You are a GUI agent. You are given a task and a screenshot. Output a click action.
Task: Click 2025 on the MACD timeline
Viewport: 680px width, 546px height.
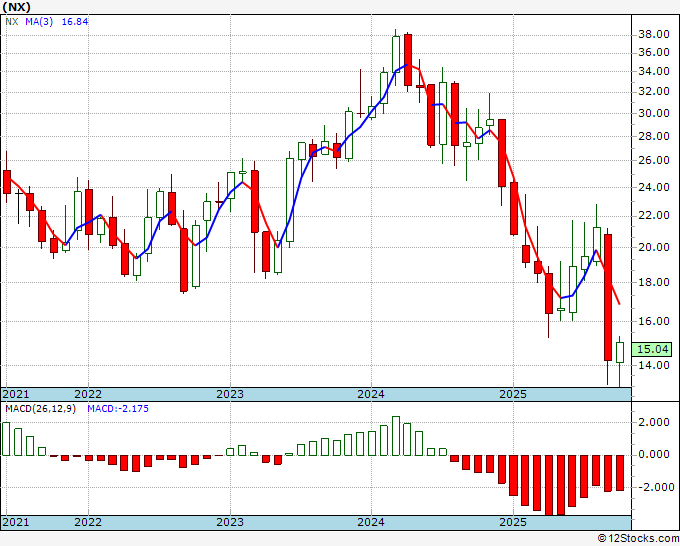513,522
